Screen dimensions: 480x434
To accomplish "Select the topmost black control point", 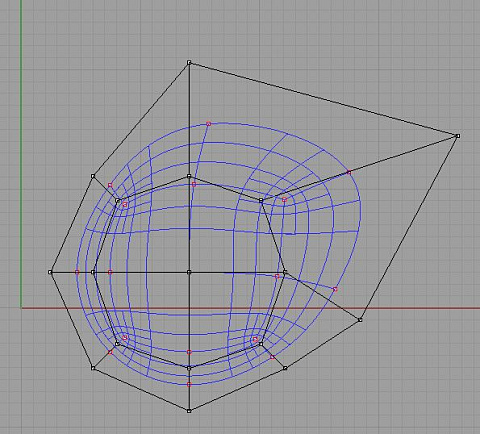I will tap(189, 62).
